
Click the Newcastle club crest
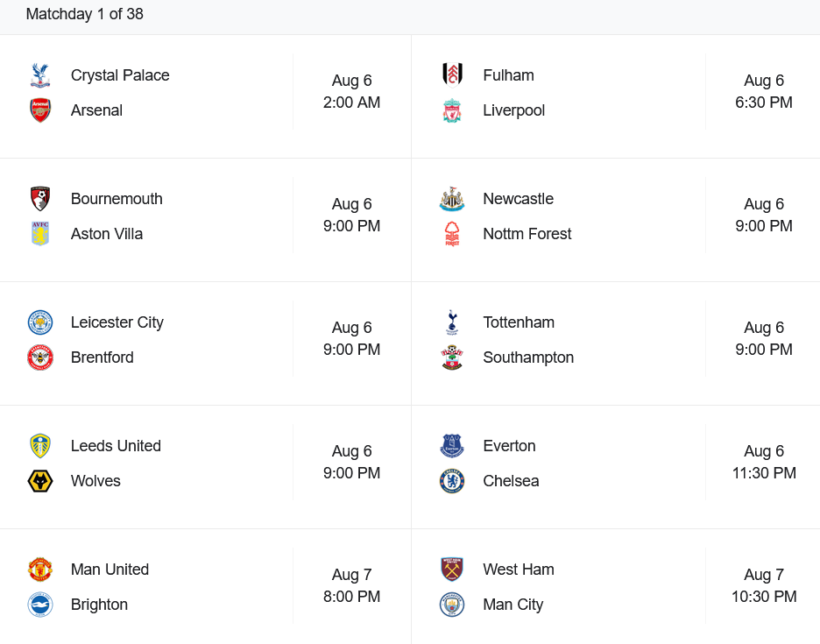tap(452, 199)
